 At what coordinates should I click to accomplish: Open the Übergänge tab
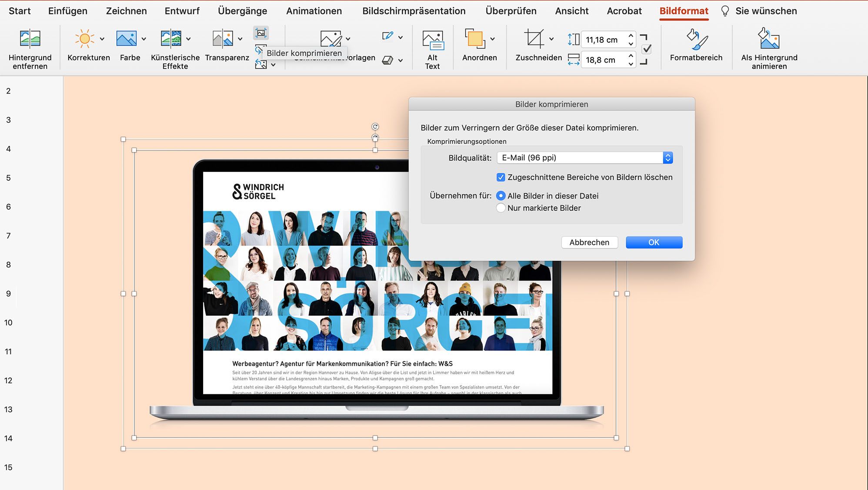tap(243, 11)
